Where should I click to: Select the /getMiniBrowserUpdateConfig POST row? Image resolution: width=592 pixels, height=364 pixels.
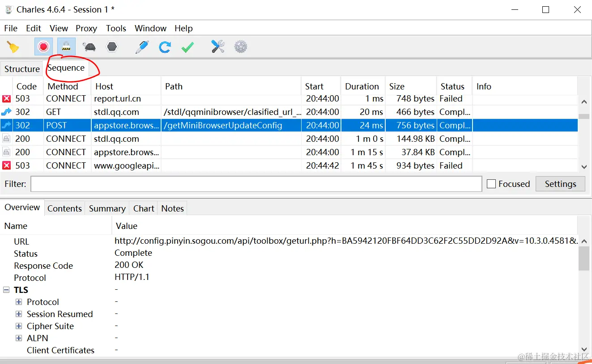[x=289, y=125]
